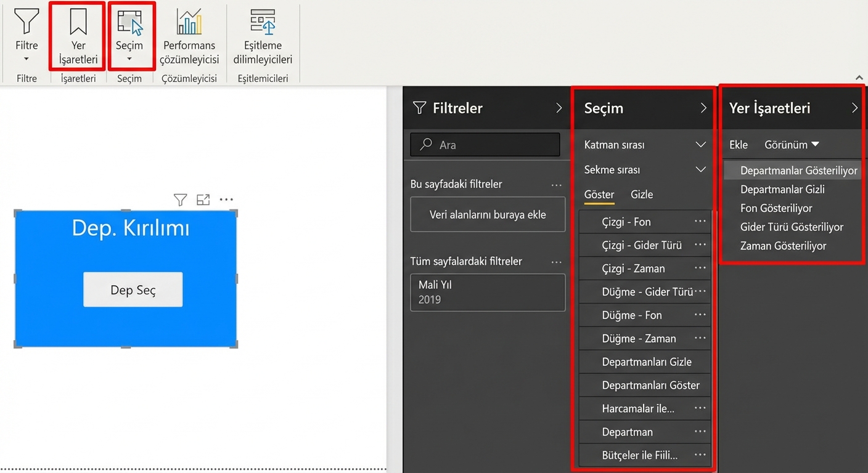Viewport: 868px width, 473px height.
Task: Open the visual's more options ellipsis
Action: [226, 200]
